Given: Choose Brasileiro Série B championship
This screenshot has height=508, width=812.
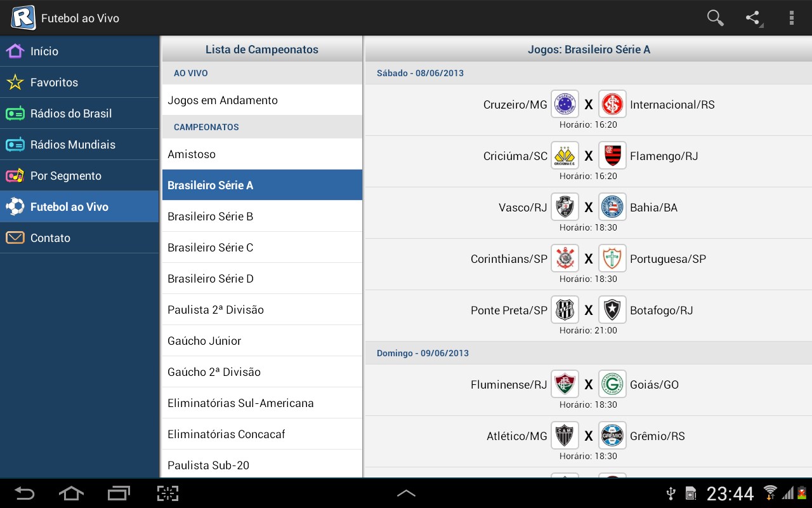Looking at the screenshot, I should tap(262, 217).
